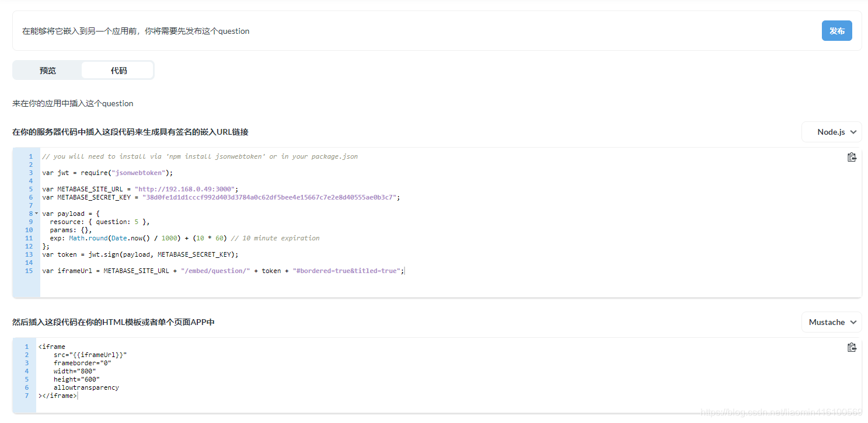Click the width="800" attribute line

coord(75,371)
